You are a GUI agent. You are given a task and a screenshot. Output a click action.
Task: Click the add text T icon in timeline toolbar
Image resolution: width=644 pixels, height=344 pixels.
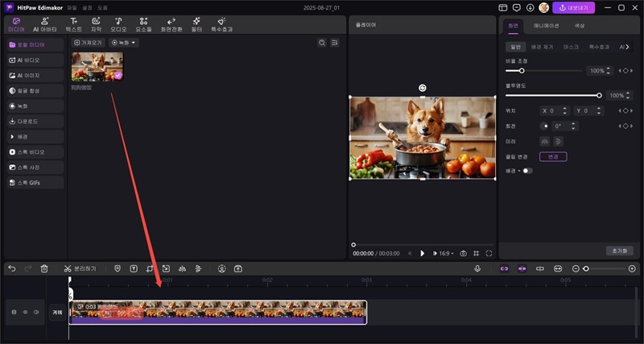tap(134, 269)
